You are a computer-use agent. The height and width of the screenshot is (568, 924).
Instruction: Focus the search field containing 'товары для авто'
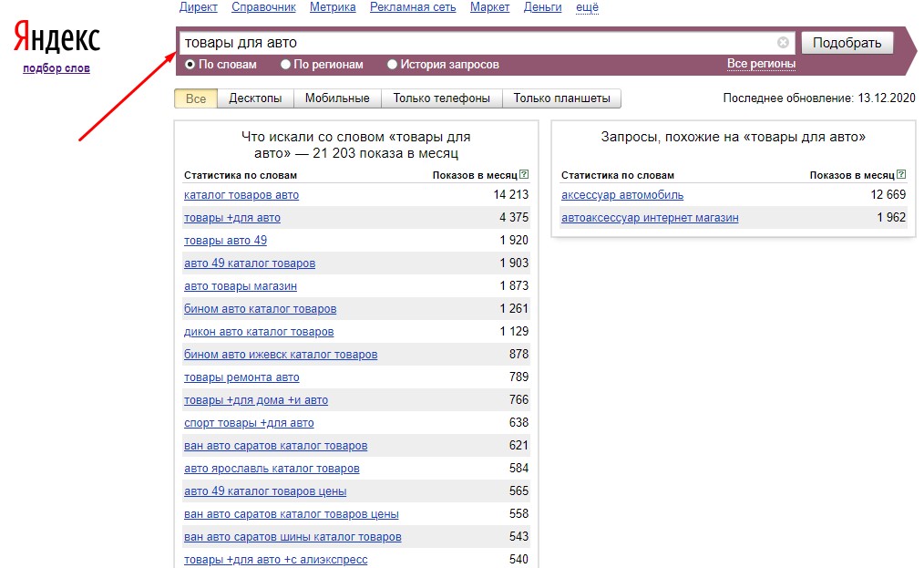pyautogui.click(x=487, y=43)
